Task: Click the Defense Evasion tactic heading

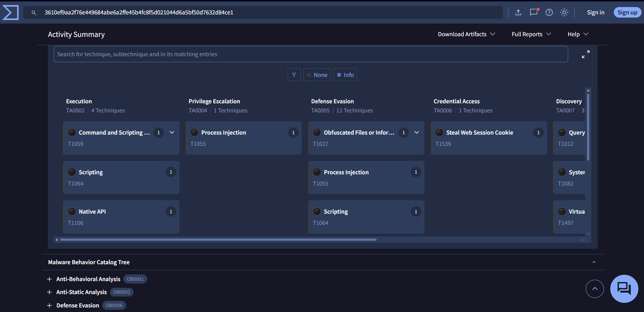Action: pos(332,101)
